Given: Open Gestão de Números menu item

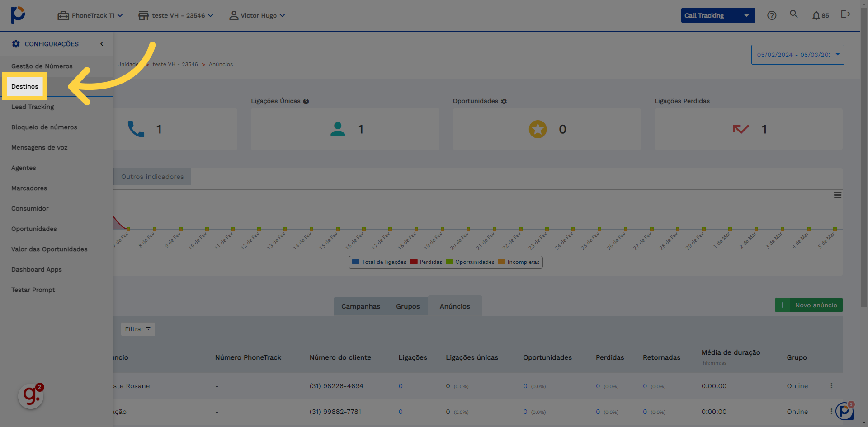Looking at the screenshot, I should click(x=42, y=66).
